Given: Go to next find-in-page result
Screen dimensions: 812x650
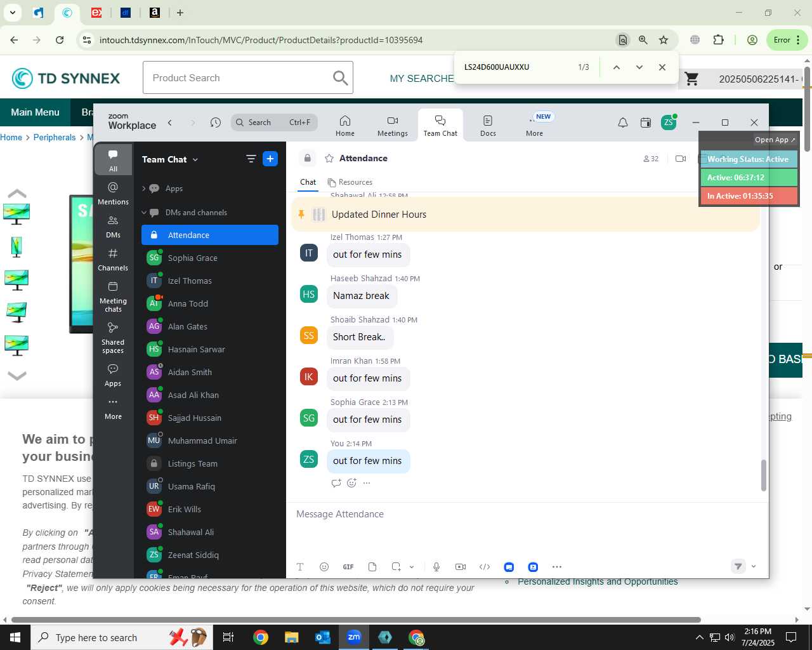Looking at the screenshot, I should pos(639,67).
